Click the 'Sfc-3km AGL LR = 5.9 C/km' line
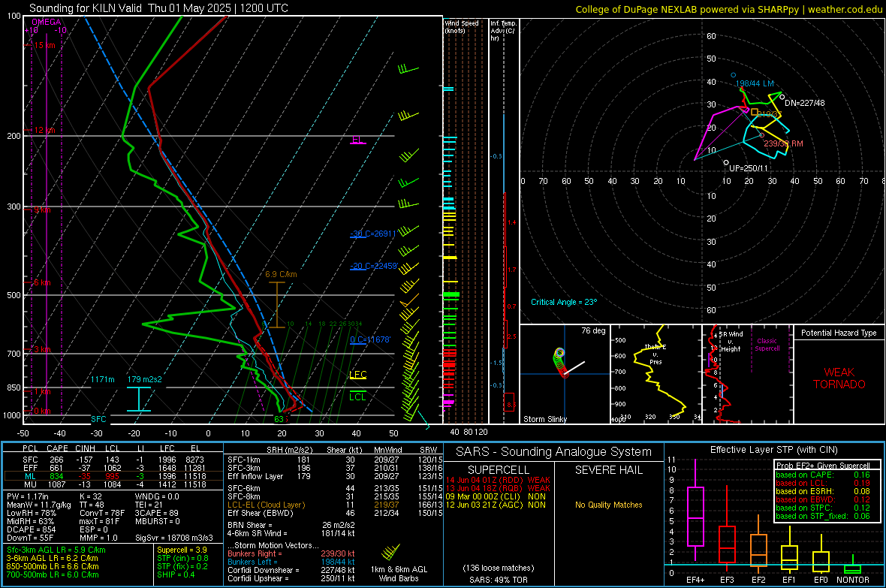 56,550
